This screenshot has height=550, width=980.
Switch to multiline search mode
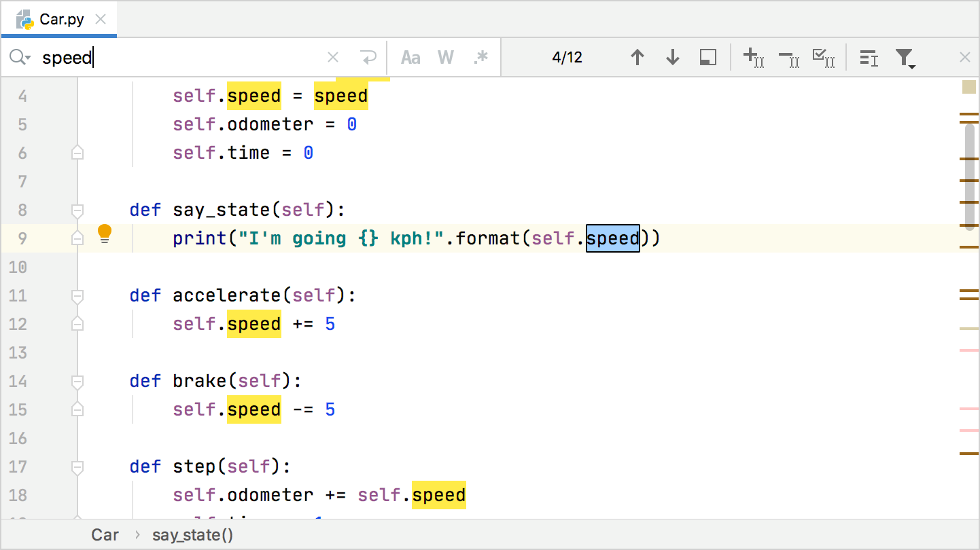point(869,57)
